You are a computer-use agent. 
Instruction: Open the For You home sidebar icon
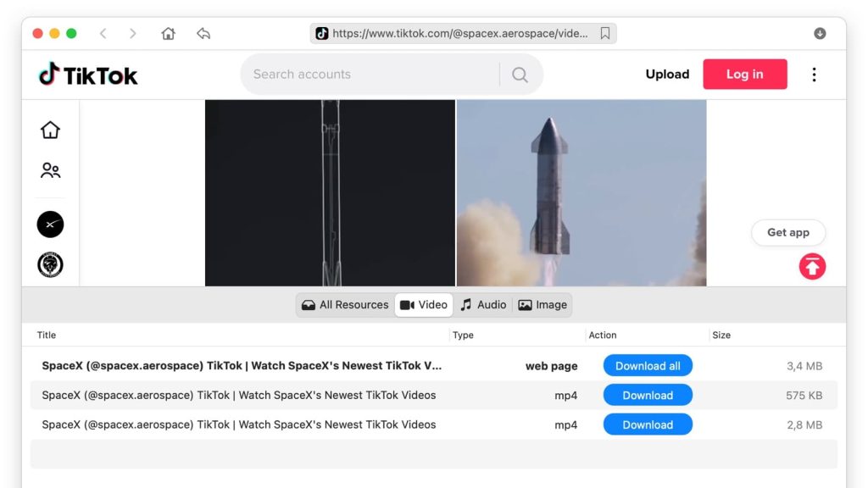pos(50,130)
